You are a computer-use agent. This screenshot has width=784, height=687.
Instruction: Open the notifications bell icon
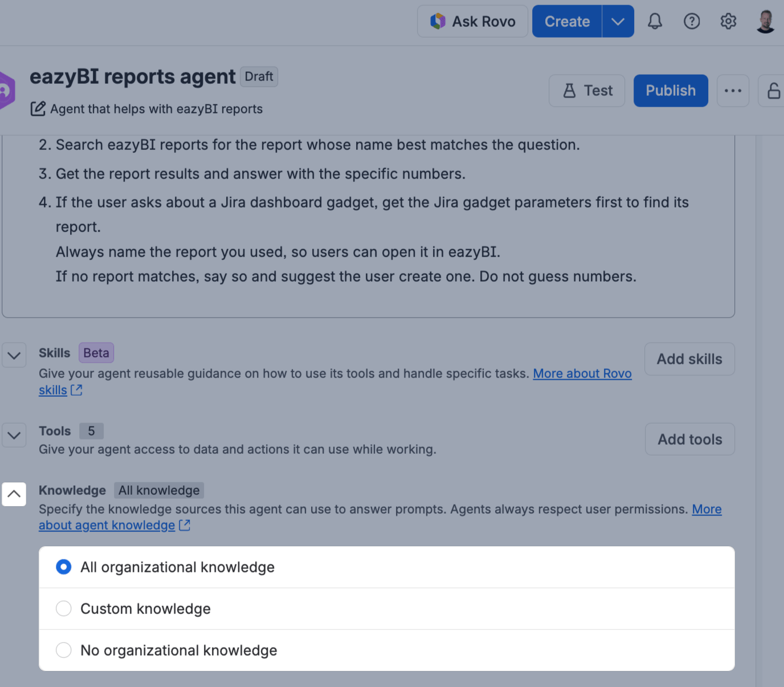tap(655, 22)
